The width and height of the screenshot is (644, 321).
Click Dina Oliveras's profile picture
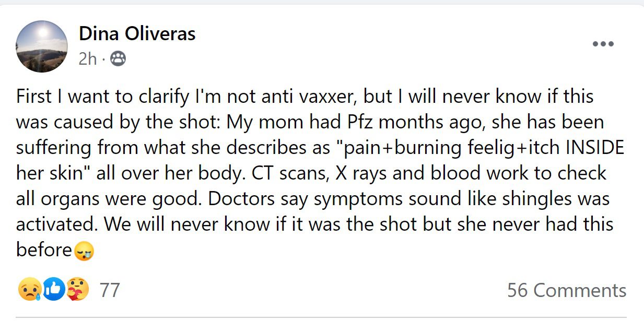tap(42, 46)
